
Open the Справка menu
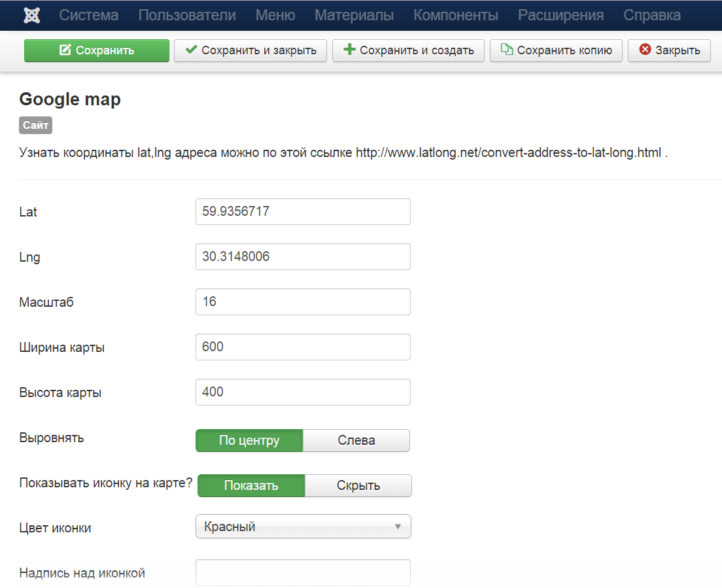tap(652, 15)
